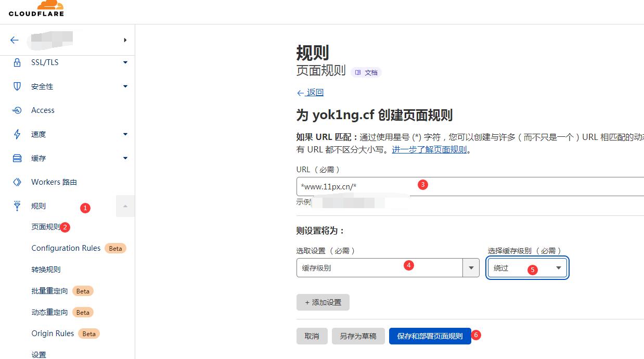Select Configuration Rules submenu item

[x=66, y=248]
